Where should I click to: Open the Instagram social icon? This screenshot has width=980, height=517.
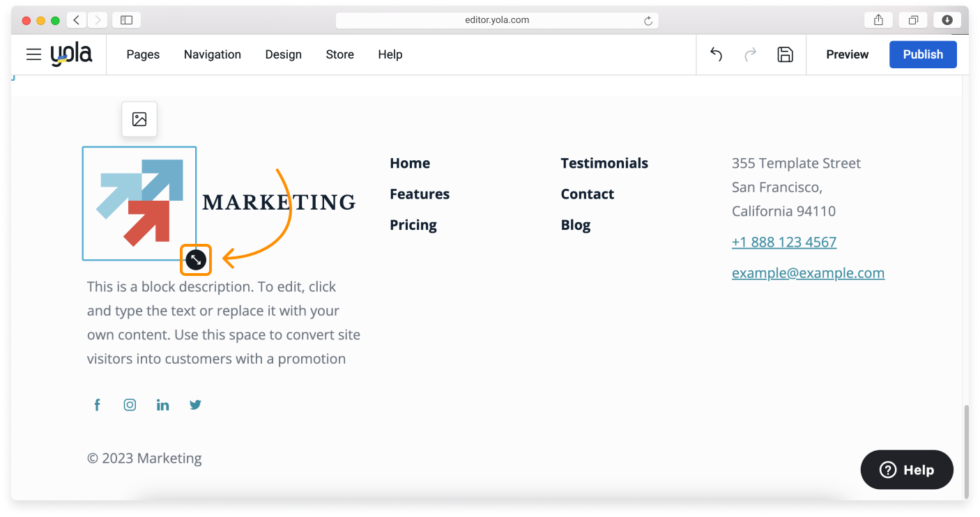[x=130, y=404]
